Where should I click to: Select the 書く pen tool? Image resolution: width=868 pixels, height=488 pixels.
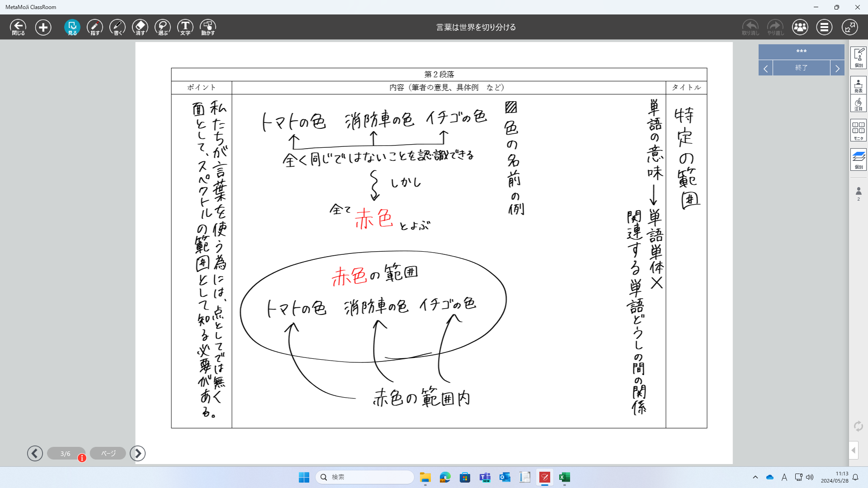click(x=118, y=27)
